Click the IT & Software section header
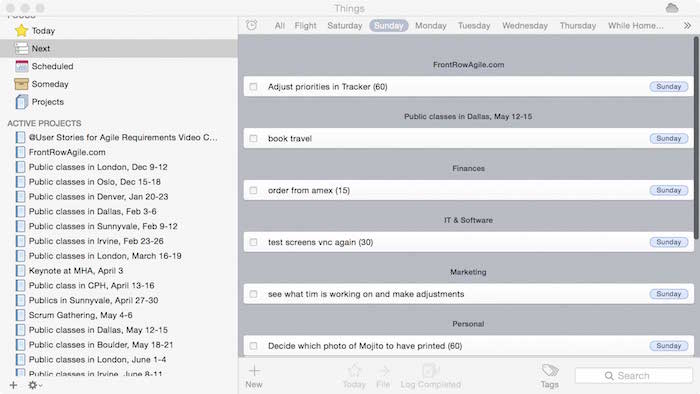 pos(468,220)
